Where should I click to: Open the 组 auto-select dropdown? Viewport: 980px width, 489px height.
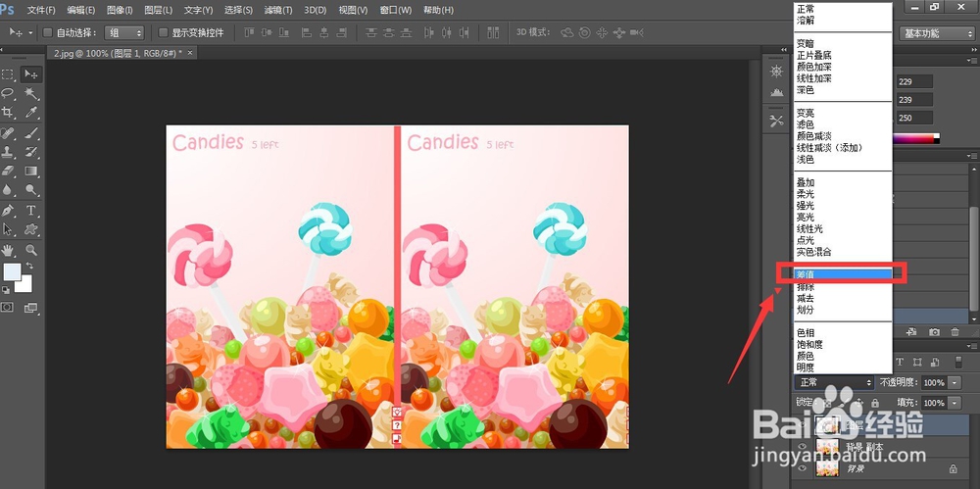click(124, 32)
